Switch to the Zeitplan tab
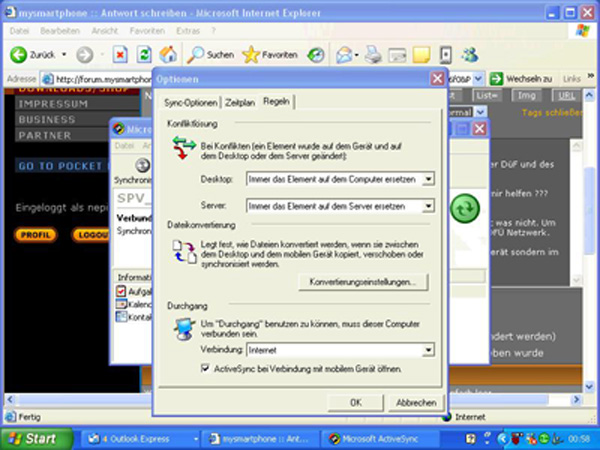Screen dimensions: 600x450 240,103
